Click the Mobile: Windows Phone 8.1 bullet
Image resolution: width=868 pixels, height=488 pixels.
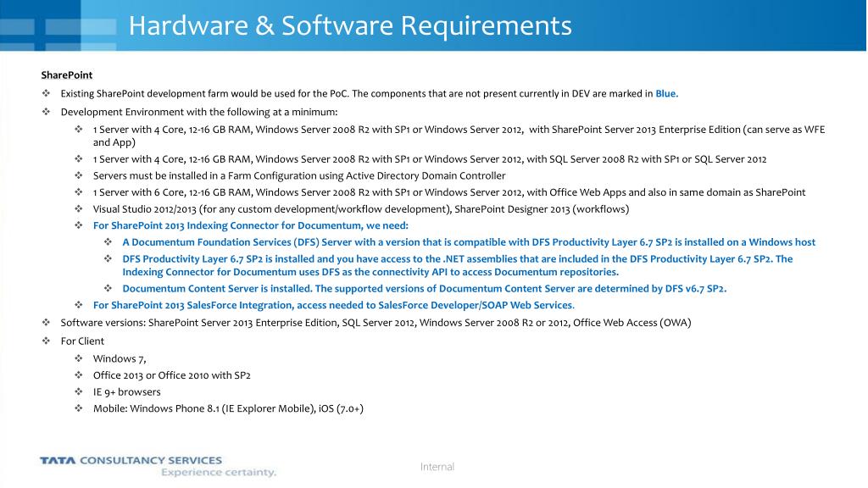point(228,409)
